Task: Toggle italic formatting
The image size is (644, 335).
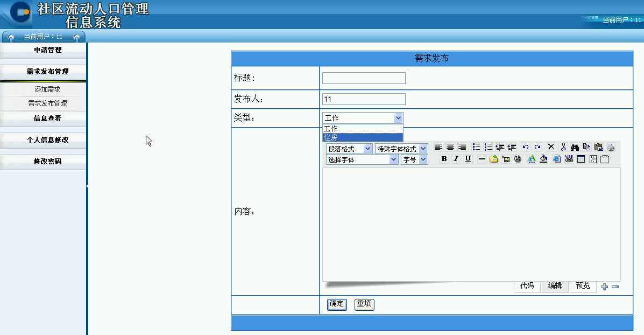Action: coord(456,159)
